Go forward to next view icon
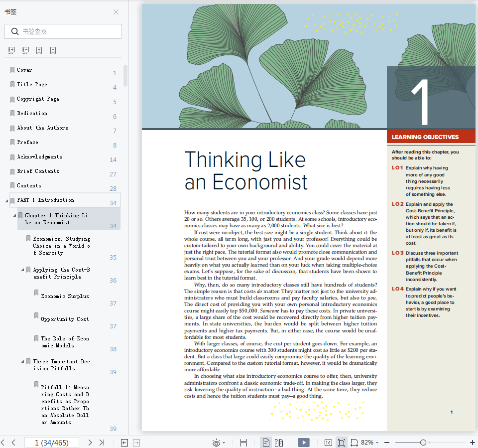Screen dimensions: 478x448 tap(136, 443)
